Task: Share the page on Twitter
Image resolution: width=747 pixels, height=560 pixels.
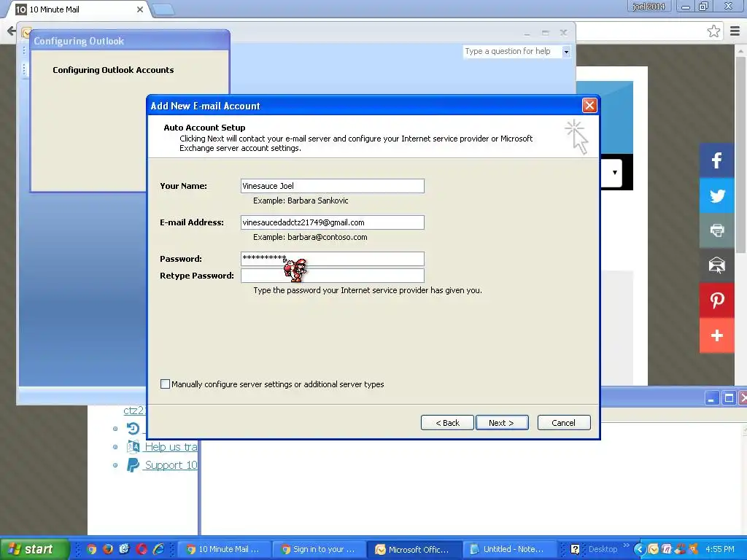Action: pos(716,195)
